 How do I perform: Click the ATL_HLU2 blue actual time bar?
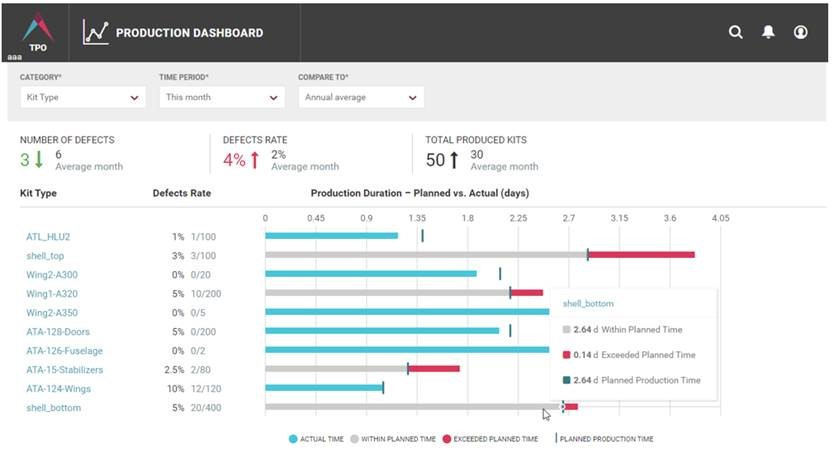331,236
